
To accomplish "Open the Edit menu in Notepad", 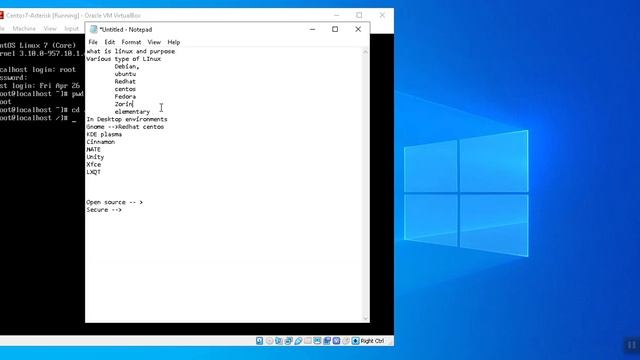I will (109, 42).
